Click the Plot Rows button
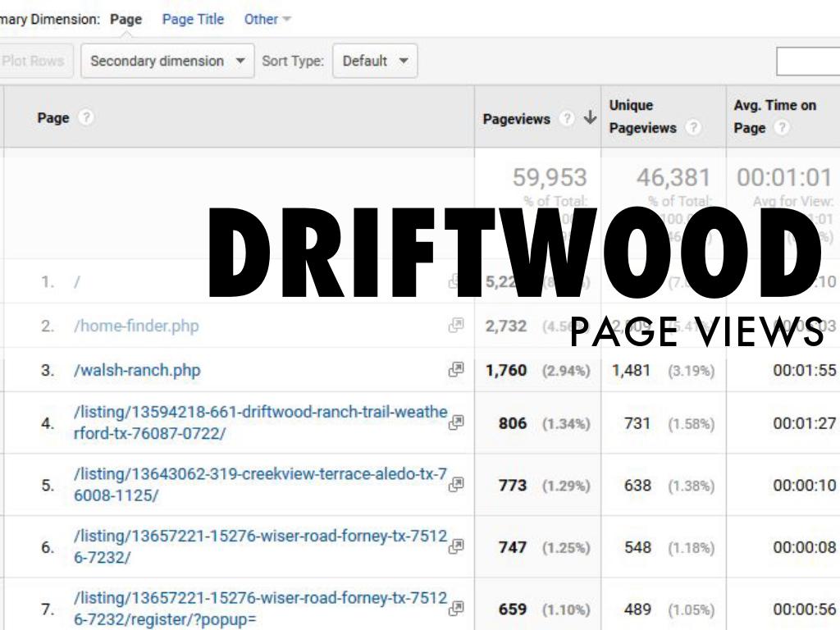This screenshot has width=840, height=630. tap(33, 62)
